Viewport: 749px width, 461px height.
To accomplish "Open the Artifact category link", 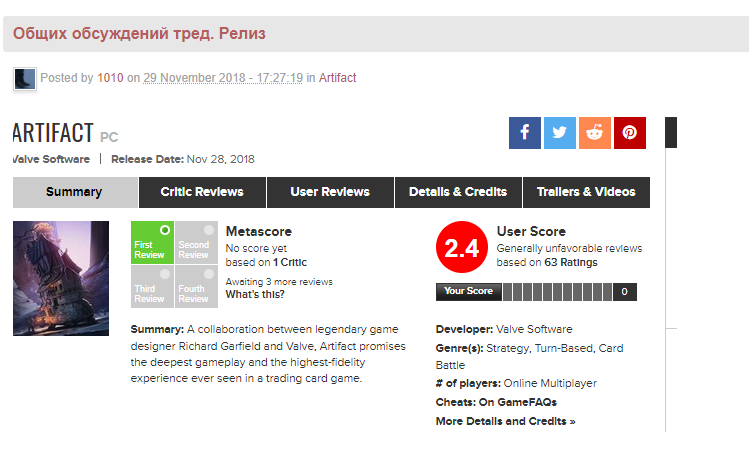I will point(337,78).
